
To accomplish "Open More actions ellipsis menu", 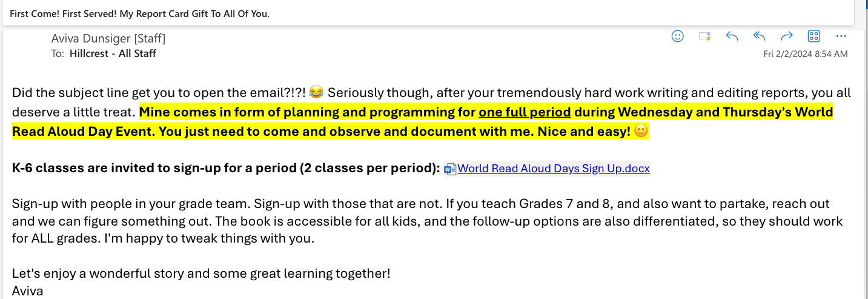I will (841, 36).
